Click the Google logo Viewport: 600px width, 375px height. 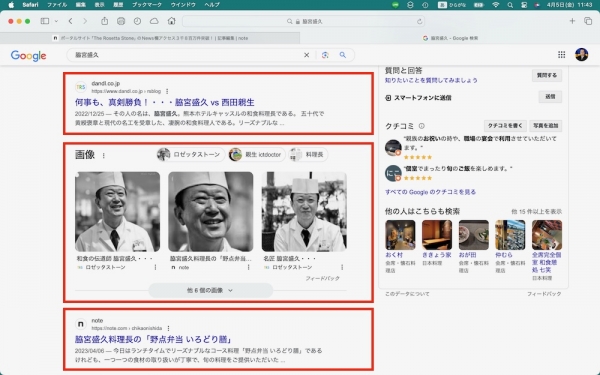click(x=28, y=55)
